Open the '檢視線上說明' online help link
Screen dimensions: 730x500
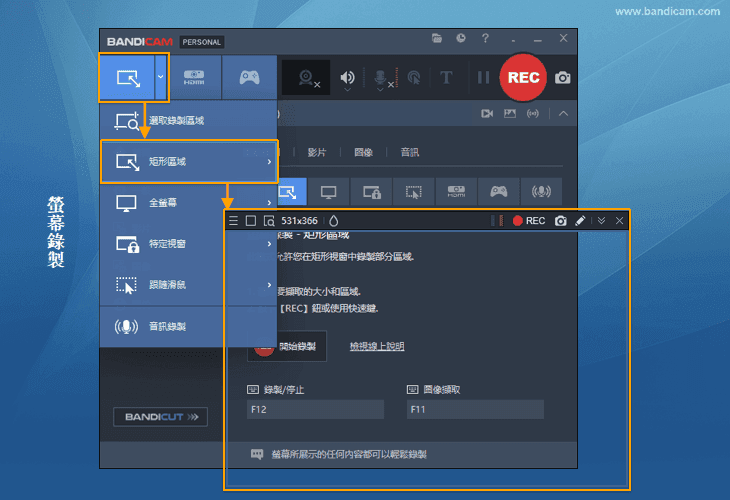[x=377, y=346]
